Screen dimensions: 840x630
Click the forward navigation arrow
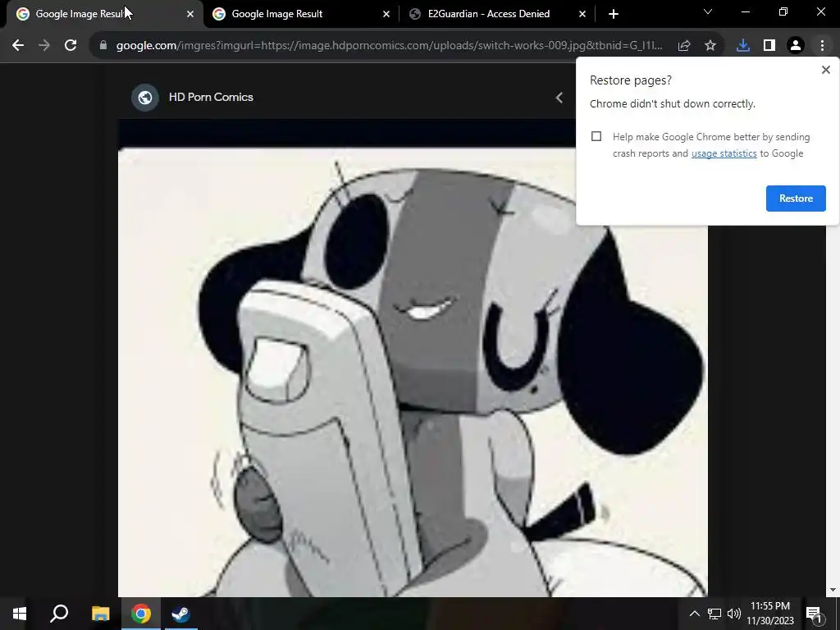pyautogui.click(x=44, y=46)
